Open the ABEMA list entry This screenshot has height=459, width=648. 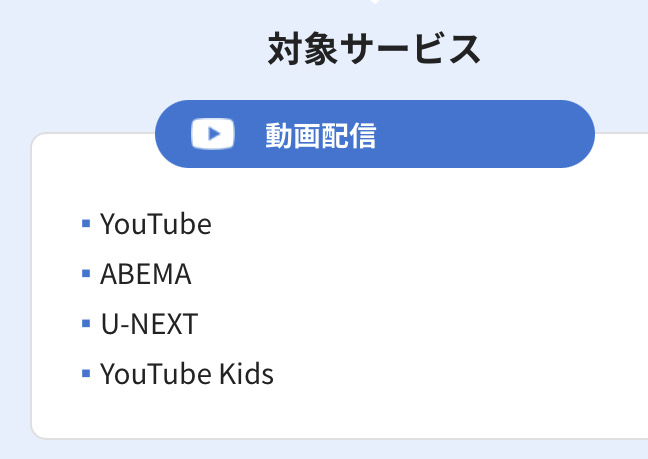coord(145,274)
